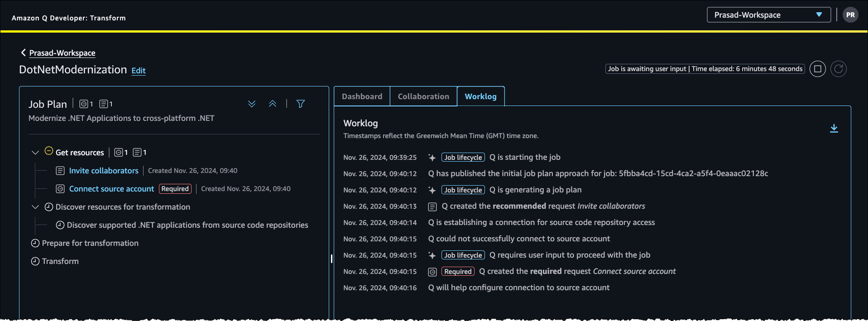Expand all Job Plan items with double-down chevron

(x=252, y=104)
